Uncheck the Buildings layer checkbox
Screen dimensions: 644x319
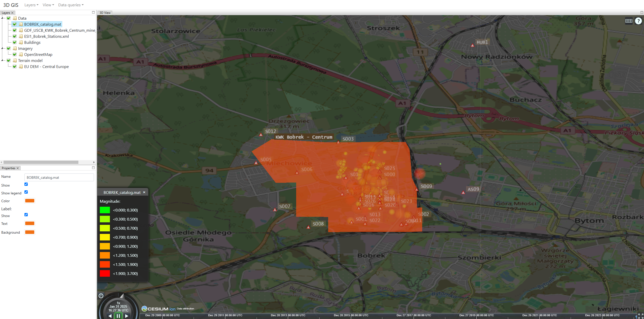point(15,42)
